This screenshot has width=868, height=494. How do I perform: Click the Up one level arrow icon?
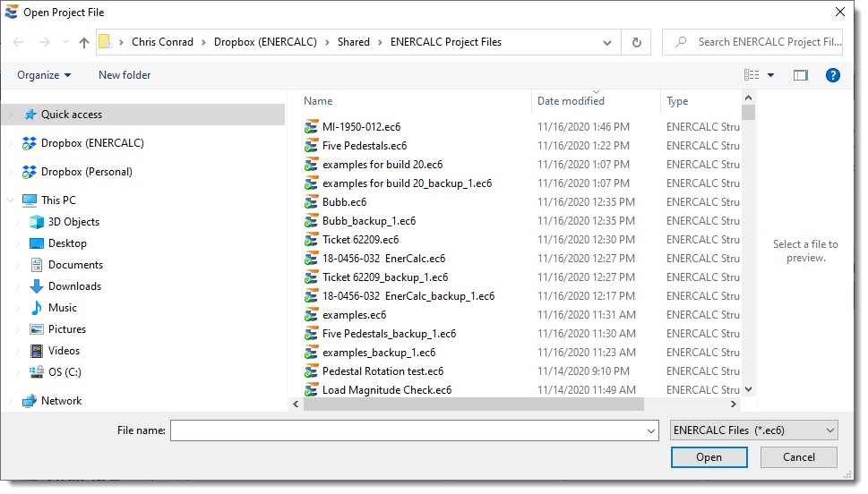coord(84,42)
